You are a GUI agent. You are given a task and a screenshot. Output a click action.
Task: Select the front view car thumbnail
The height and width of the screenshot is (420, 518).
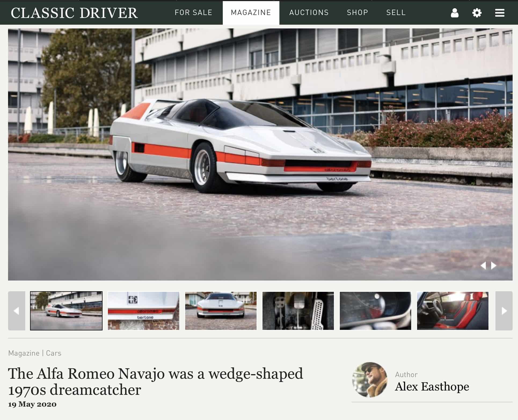click(221, 311)
